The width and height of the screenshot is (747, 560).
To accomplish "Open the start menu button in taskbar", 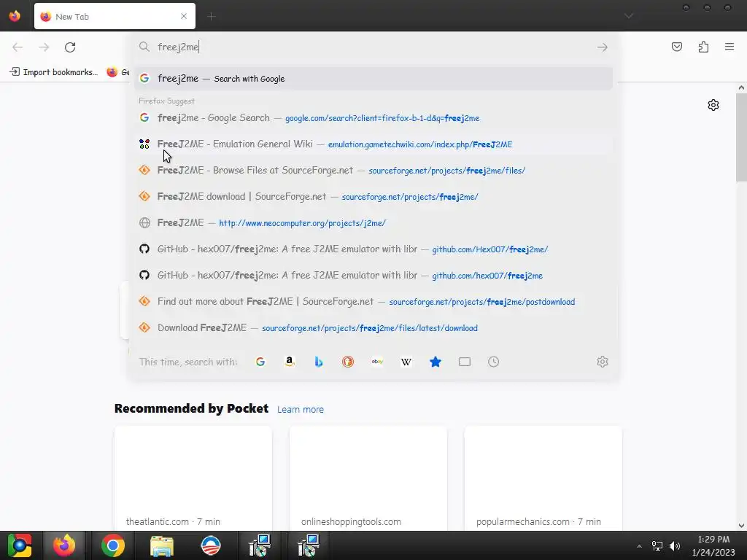I will tap(20, 545).
